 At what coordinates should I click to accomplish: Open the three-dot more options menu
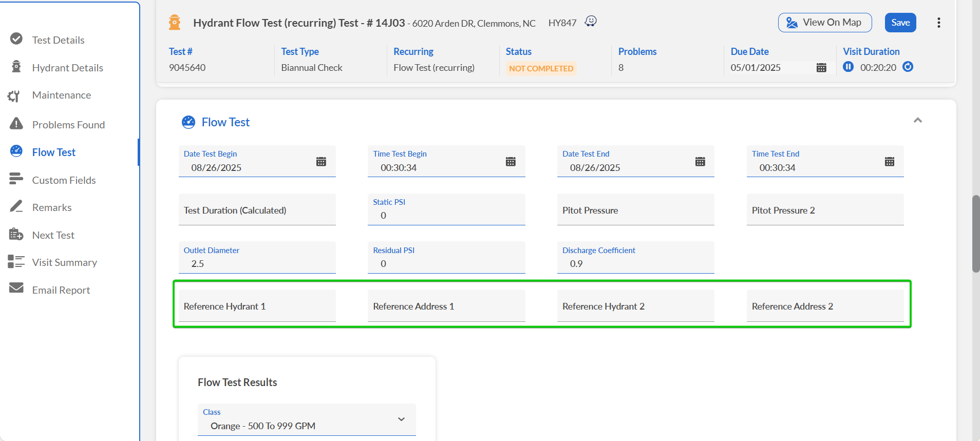point(938,23)
